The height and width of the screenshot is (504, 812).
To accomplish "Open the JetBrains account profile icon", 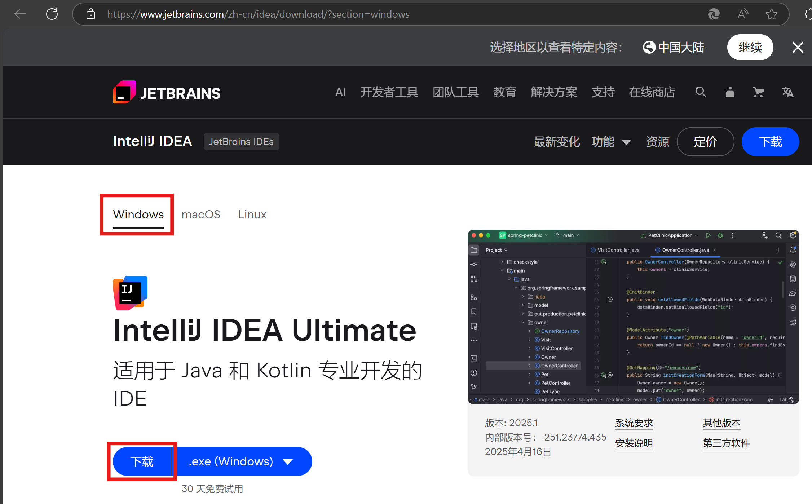I will 730,92.
